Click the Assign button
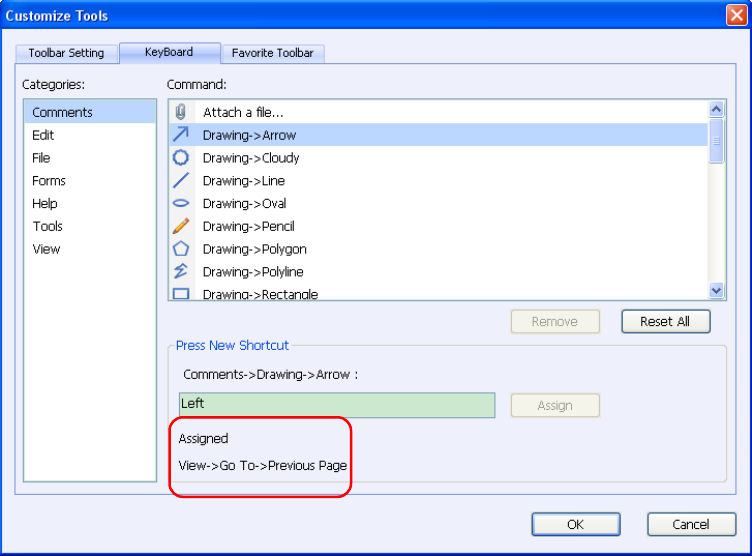The width and height of the screenshot is (752, 556). 555,405
